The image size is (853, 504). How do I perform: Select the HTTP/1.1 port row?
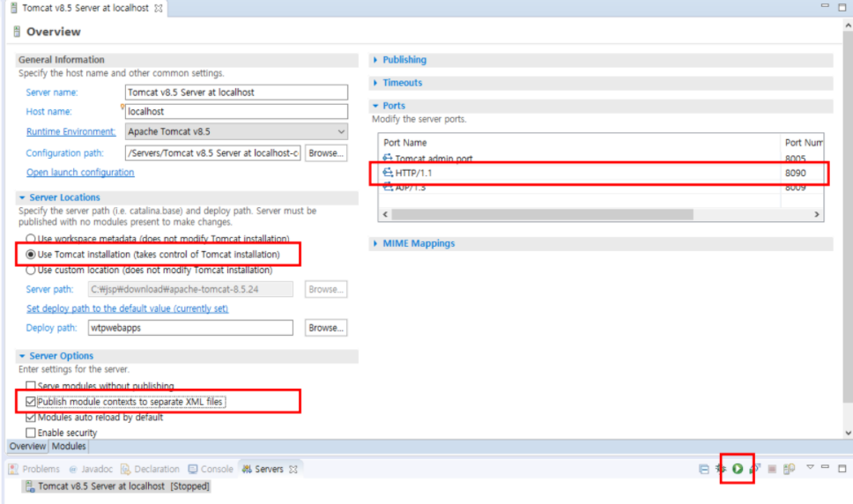[x=601, y=173]
